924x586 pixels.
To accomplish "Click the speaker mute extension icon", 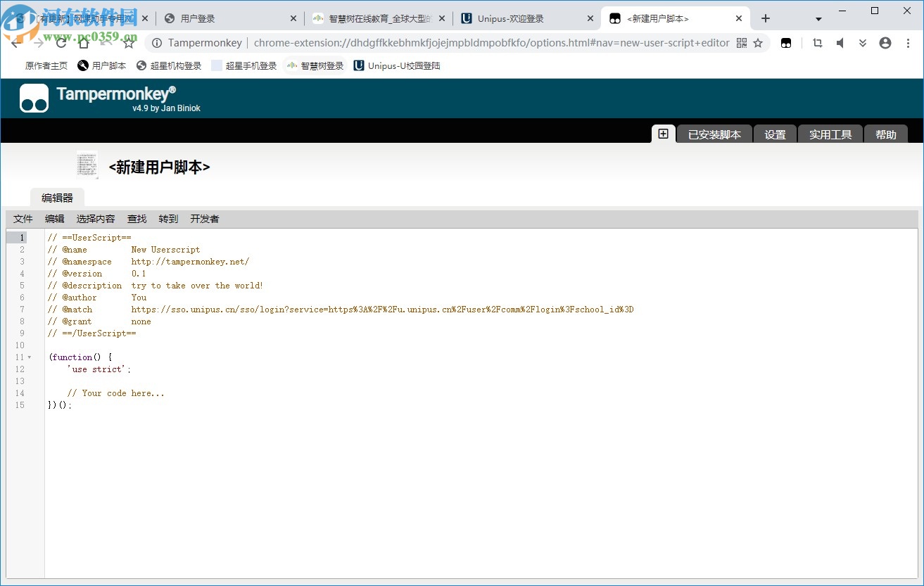I will [x=840, y=43].
